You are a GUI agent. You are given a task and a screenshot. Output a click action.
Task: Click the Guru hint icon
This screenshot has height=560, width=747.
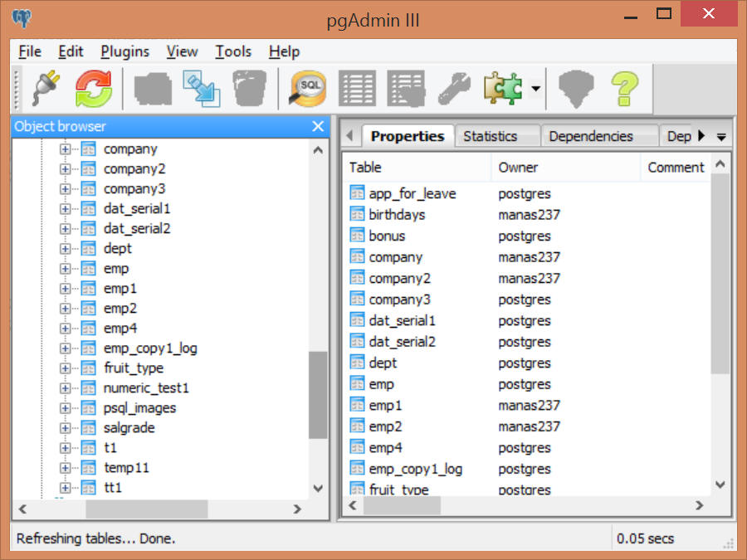point(576,88)
